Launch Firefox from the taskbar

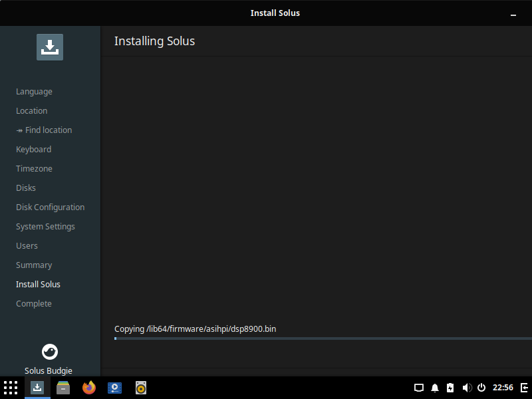(89, 388)
